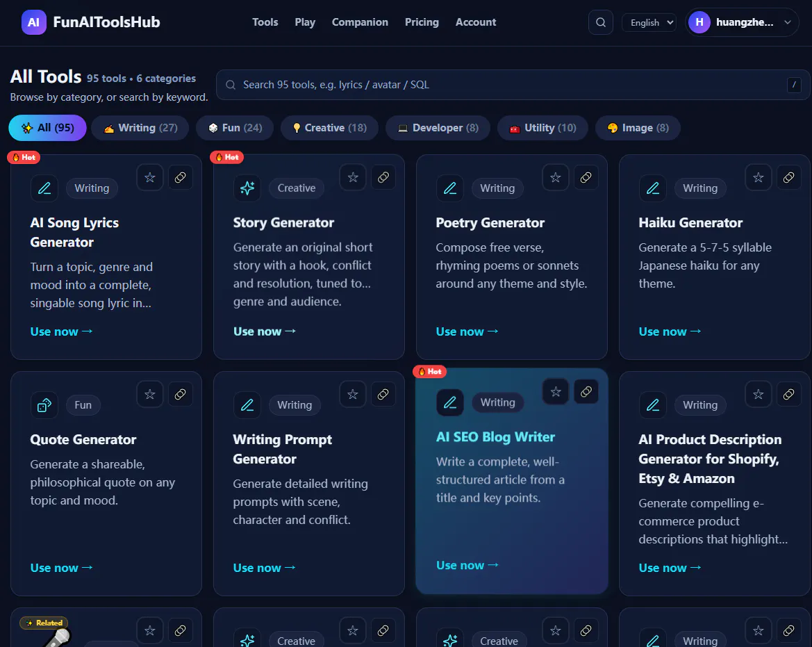Click the FunAIToolsHub AI logo icon
The image size is (812, 647).
click(x=33, y=22)
